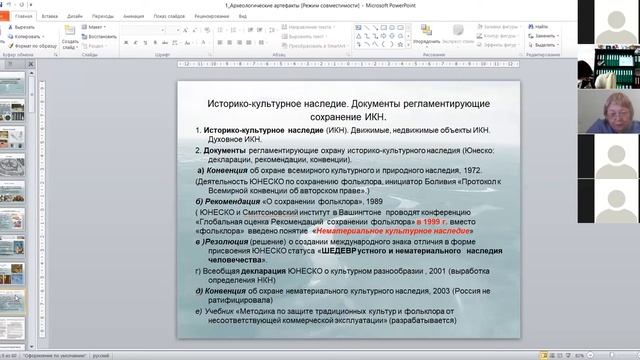This screenshot has width=640, height=360.
Task: Toggle text shadow formatting
Action: [x=155, y=42]
